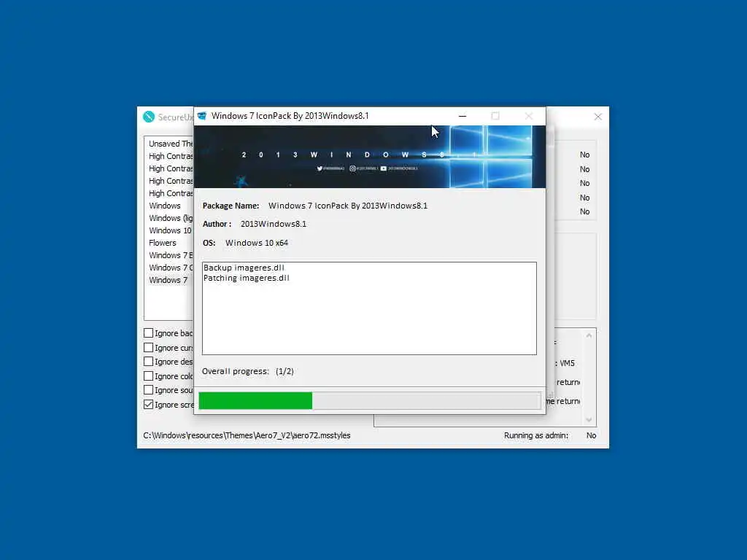Select the 'Windows 7 C...' theme entry
Viewport: 747px width, 560px height.
tap(171, 268)
